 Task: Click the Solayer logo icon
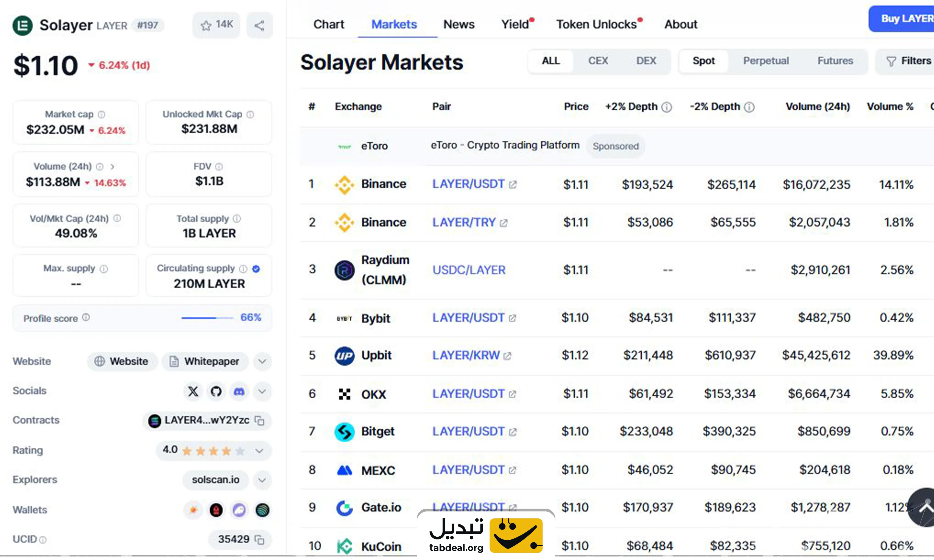click(22, 26)
